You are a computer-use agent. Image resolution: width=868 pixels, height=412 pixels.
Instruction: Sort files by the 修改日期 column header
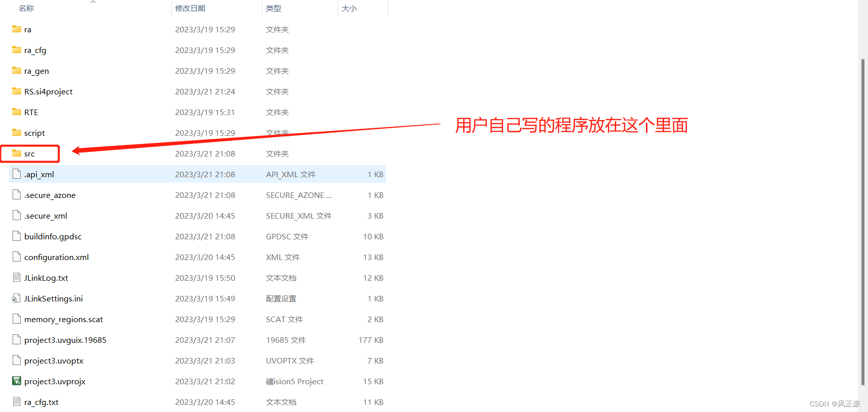pos(190,9)
